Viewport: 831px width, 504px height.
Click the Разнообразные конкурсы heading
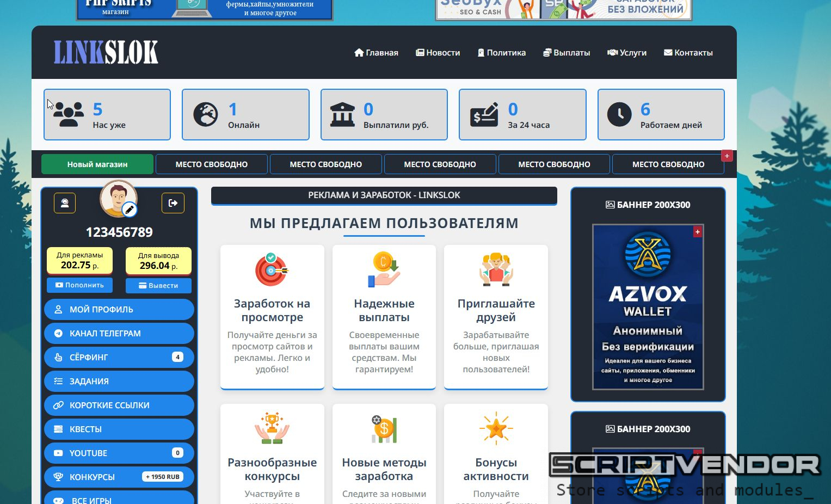point(272,469)
